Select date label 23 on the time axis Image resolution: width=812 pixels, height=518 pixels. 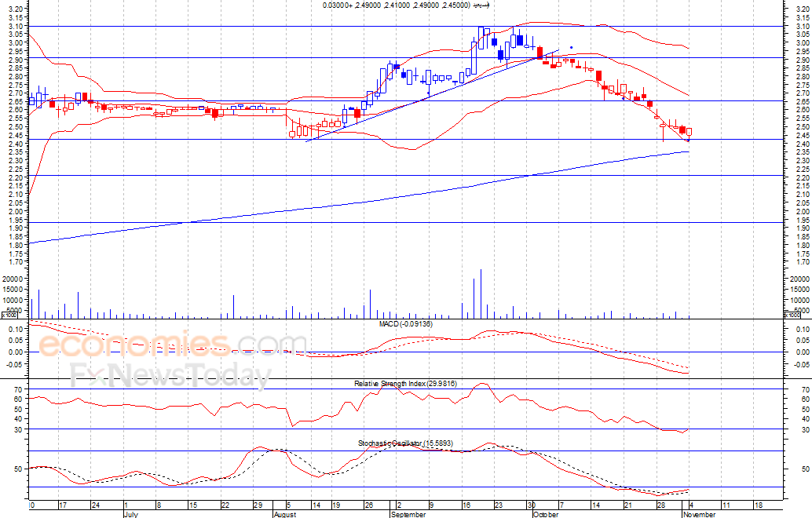[x=498, y=505]
